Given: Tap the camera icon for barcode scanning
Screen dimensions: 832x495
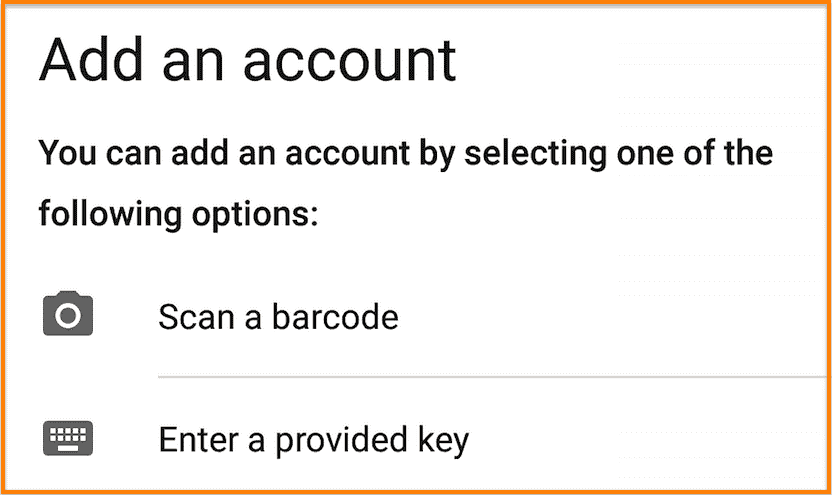Looking at the screenshot, I should [68, 313].
